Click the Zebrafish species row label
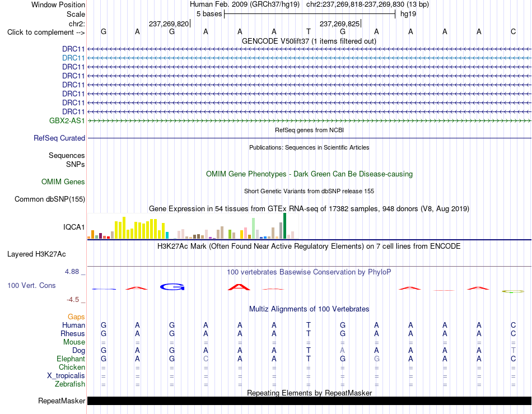The image size is (532, 414). coord(70,384)
